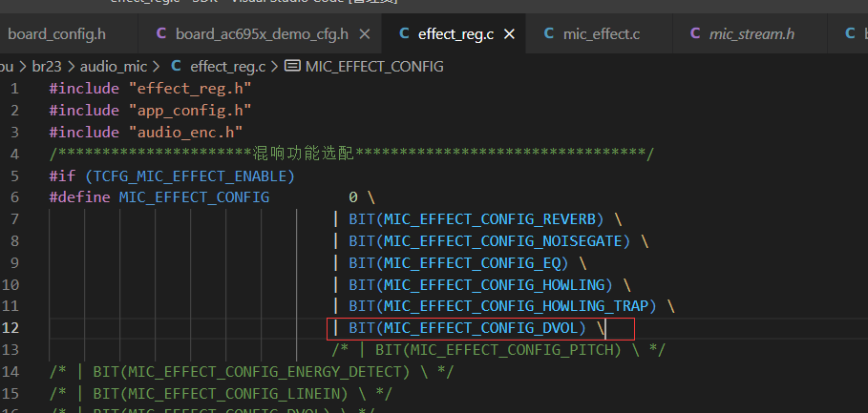Open MIC_EFFECT_CONFIG breadcrumb symbol
Image resolution: width=868 pixels, height=413 pixels.
pyautogui.click(x=374, y=67)
